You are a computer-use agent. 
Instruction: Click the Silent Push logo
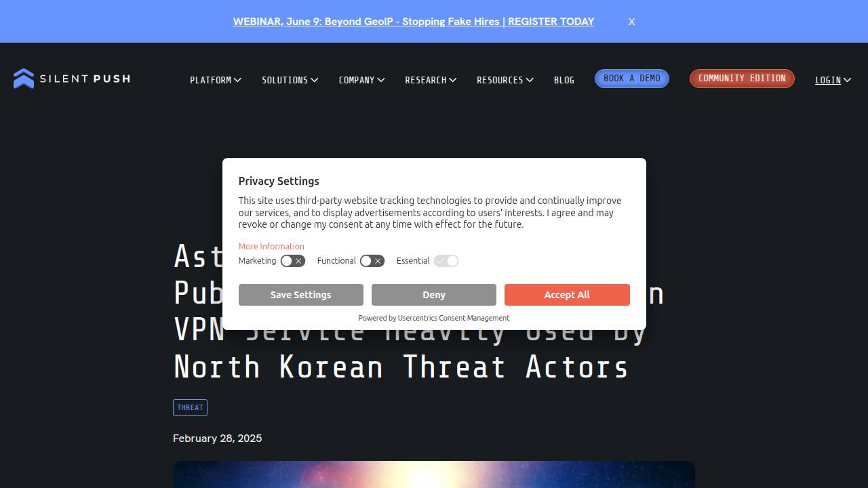[x=71, y=79]
